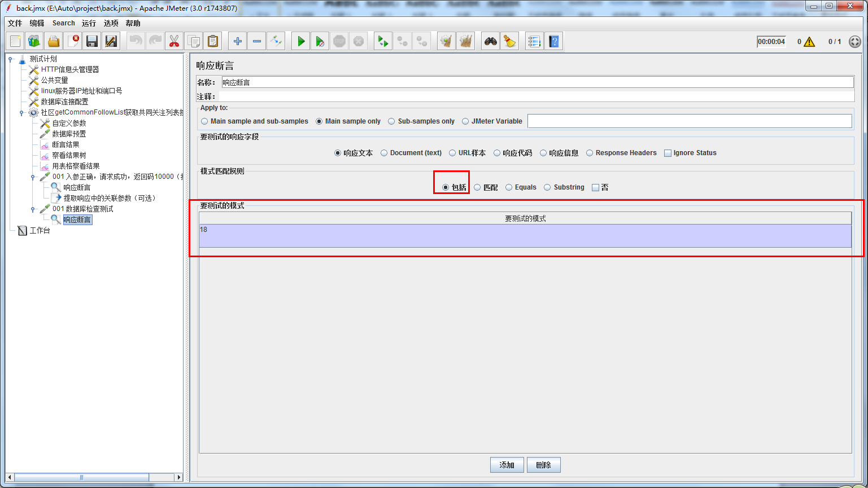Select the JMeter Variable radio button

[492, 121]
